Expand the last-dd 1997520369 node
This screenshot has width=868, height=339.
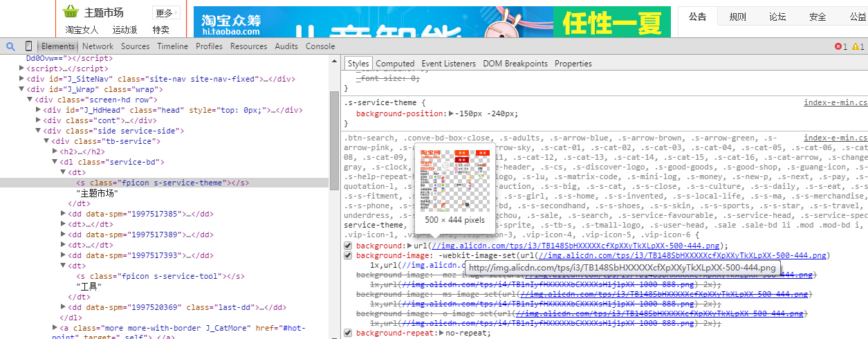point(63,307)
